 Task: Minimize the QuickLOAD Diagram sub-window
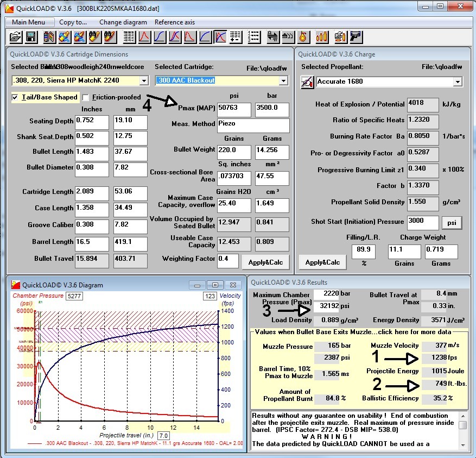point(198,285)
